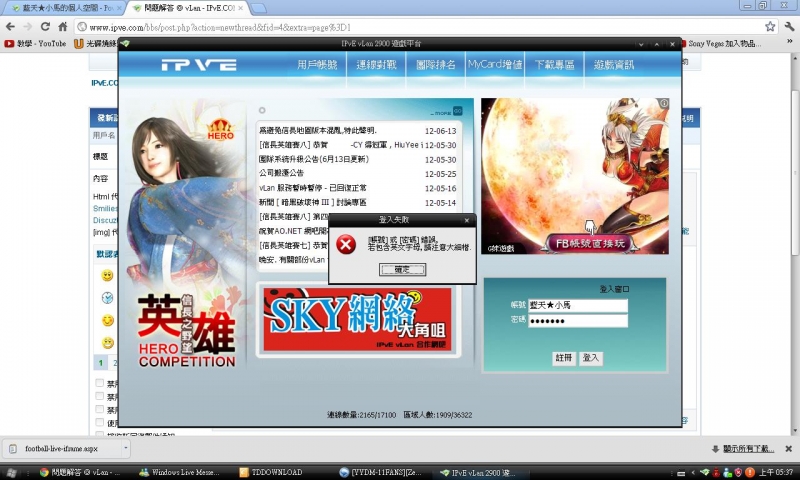Tick the first checkbox below the forum smilies
Screen dimensions: 800x480
[100, 383]
